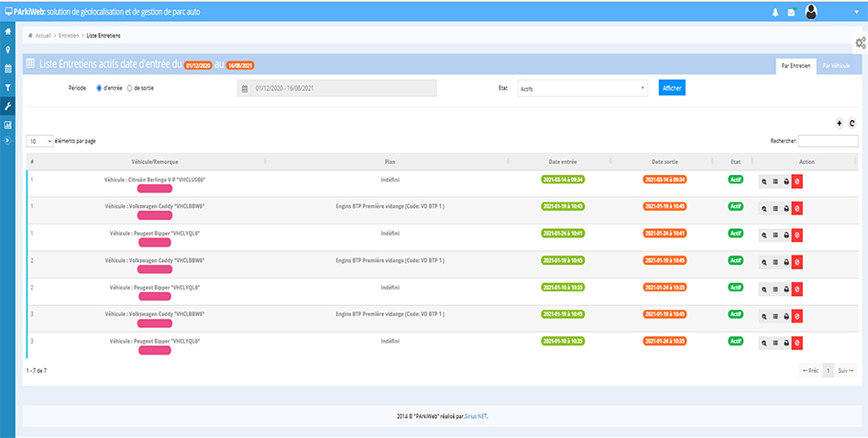The image size is (868, 438).
Task: Open the settings gears panel
Action: [x=860, y=43]
